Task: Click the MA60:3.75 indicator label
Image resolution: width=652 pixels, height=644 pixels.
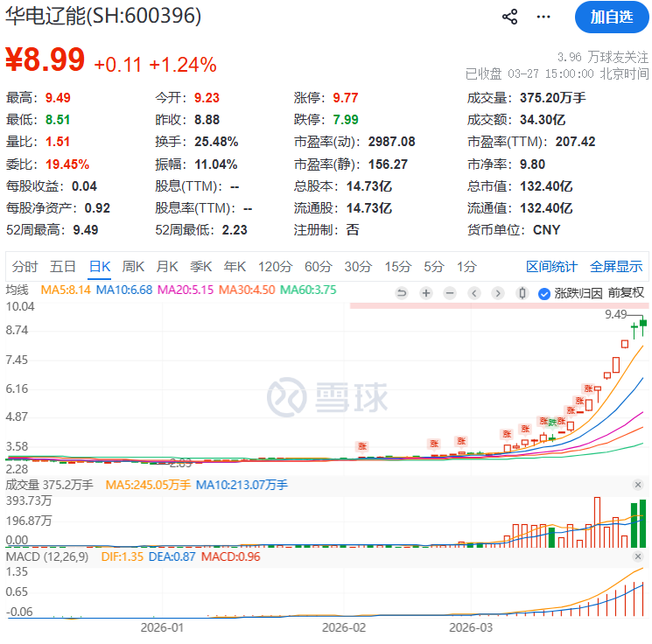Action: click(x=308, y=290)
